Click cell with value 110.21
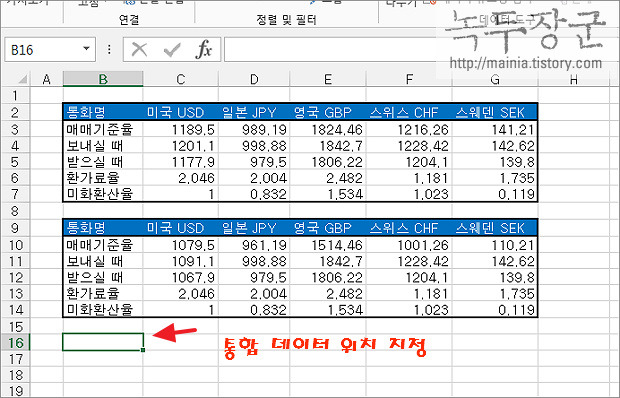Viewport: 620px width, 398px height. click(495, 245)
